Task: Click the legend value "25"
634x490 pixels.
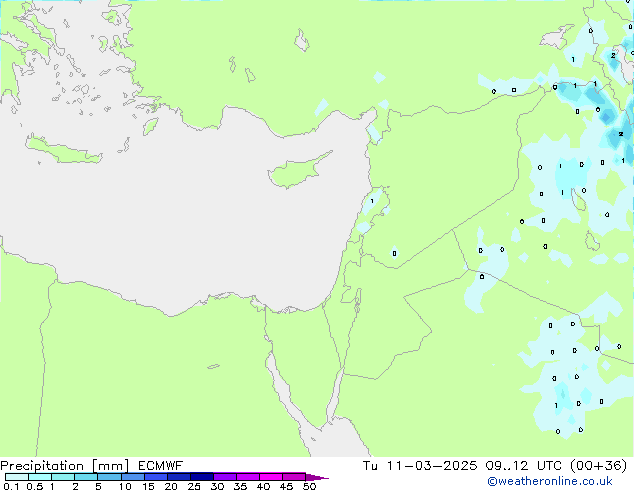Action: (194, 486)
